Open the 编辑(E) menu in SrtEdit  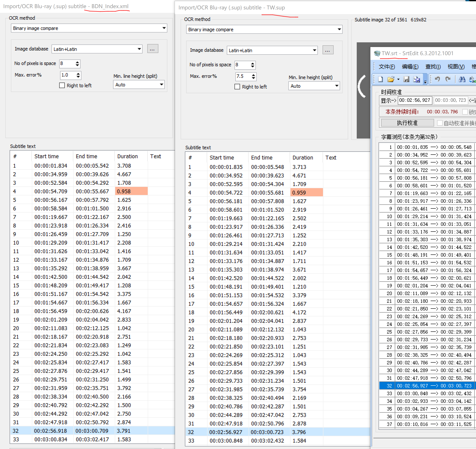pyautogui.click(x=411, y=67)
